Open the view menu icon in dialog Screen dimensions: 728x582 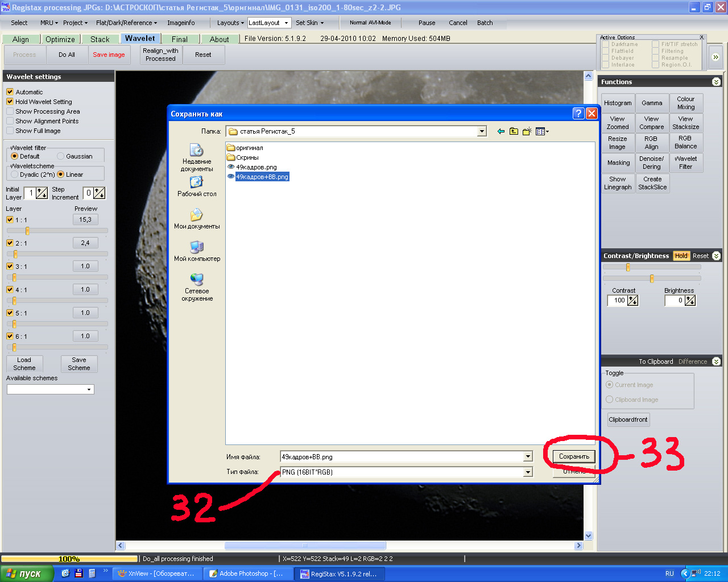[x=542, y=131]
